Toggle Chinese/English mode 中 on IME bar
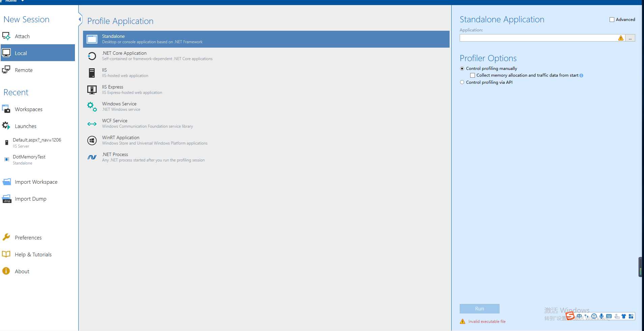The height and width of the screenshot is (331, 644). click(x=579, y=316)
